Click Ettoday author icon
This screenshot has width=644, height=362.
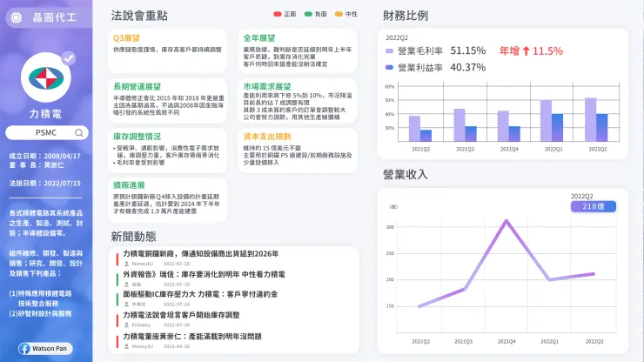126,325
